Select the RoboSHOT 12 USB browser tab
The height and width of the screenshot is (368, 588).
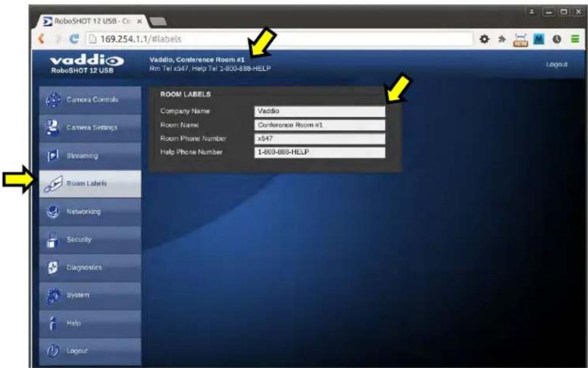(x=91, y=21)
